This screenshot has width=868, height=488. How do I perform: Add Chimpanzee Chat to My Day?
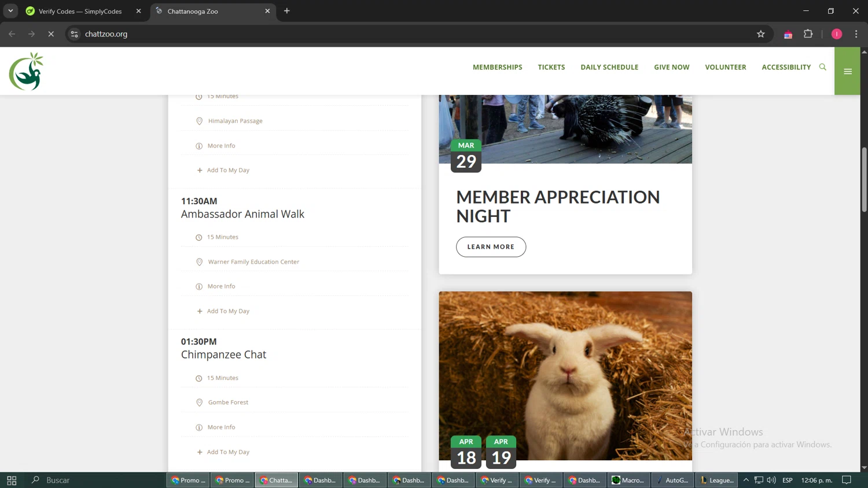[228, 452]
